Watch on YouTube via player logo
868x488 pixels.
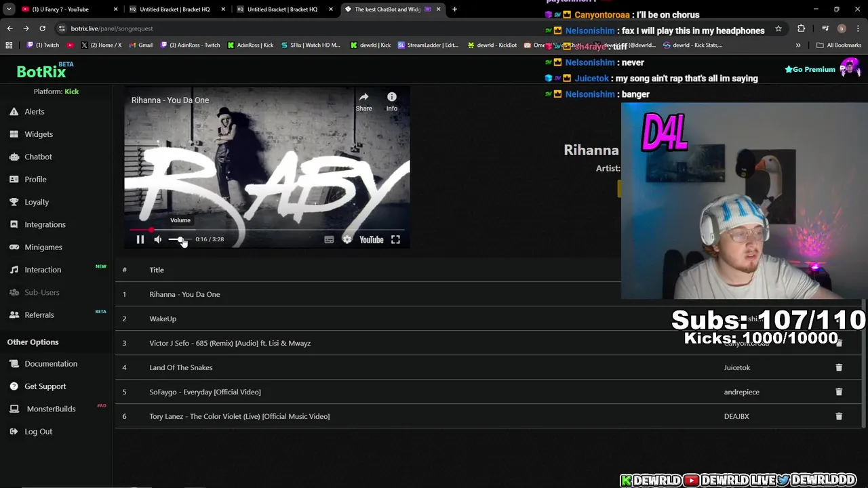[371, 239]
